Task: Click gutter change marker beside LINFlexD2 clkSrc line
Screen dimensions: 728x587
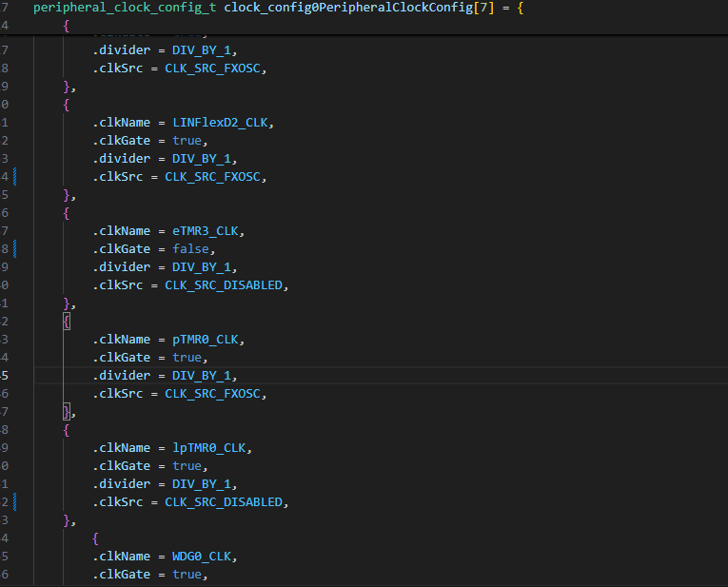Action: (16, 177)
